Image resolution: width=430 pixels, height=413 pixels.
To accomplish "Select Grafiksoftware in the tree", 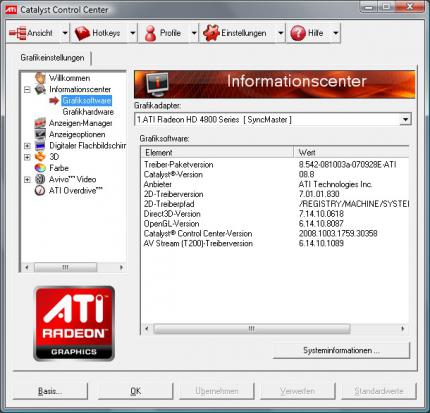I will click(x=87, y=101).
